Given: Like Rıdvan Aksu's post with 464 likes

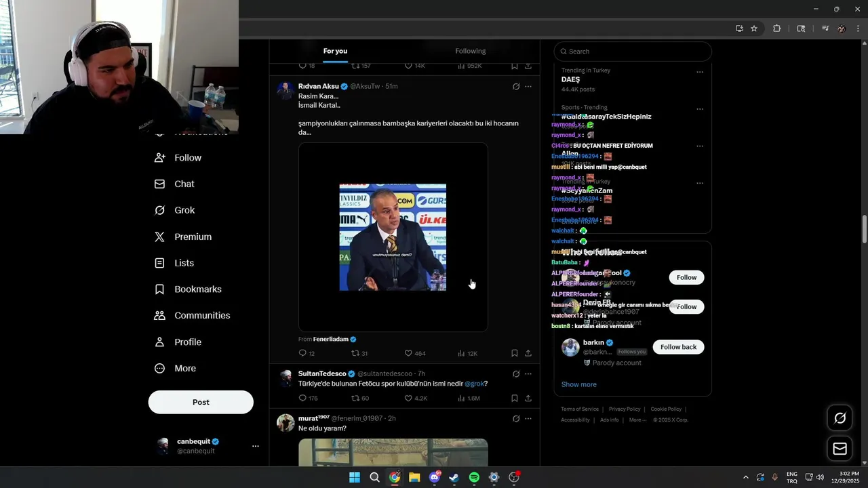Looking at the screenshot, I should 415,353.
